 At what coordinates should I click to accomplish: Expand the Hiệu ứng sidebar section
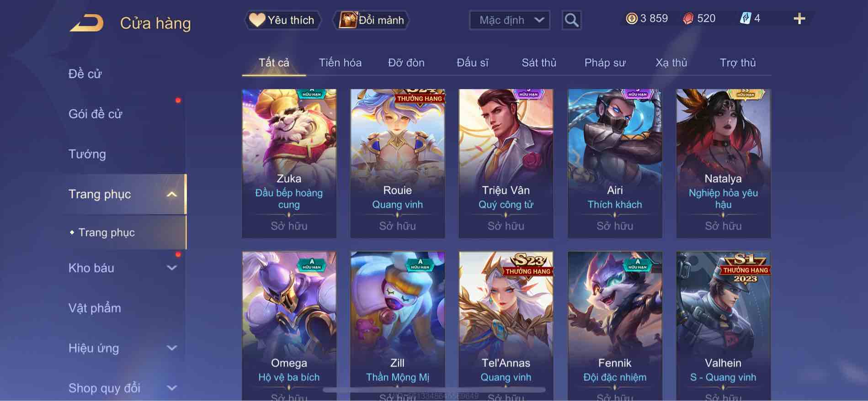[172, 348]
